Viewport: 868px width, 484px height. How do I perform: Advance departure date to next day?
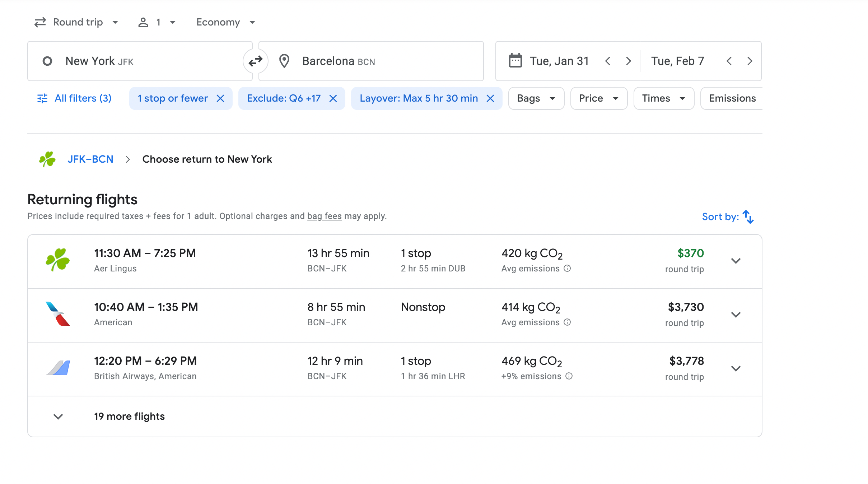[x=628, y=61]
